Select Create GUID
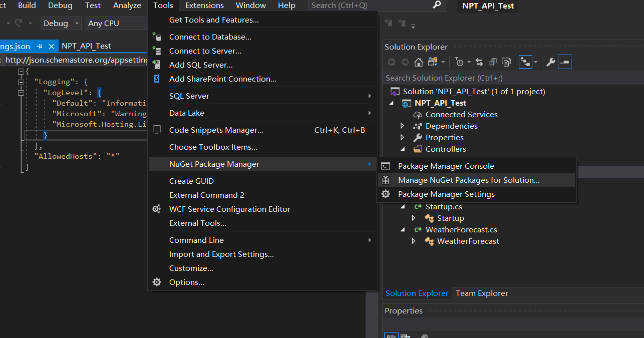The height and width of the screenshot is (338, 644). pos(262,181)
